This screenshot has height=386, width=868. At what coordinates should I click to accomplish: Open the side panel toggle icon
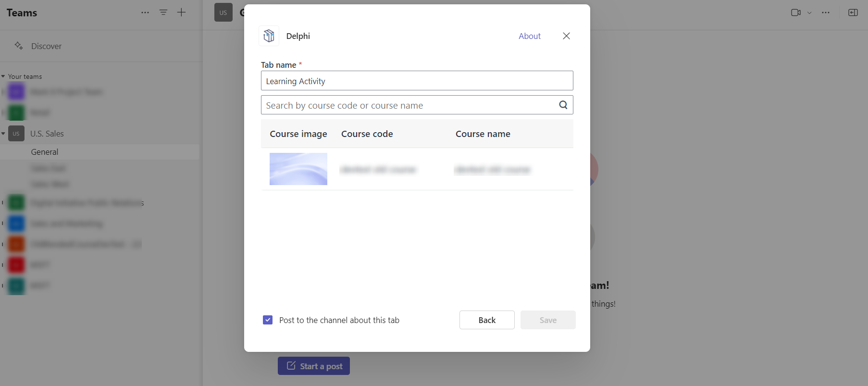pos(853,12)
